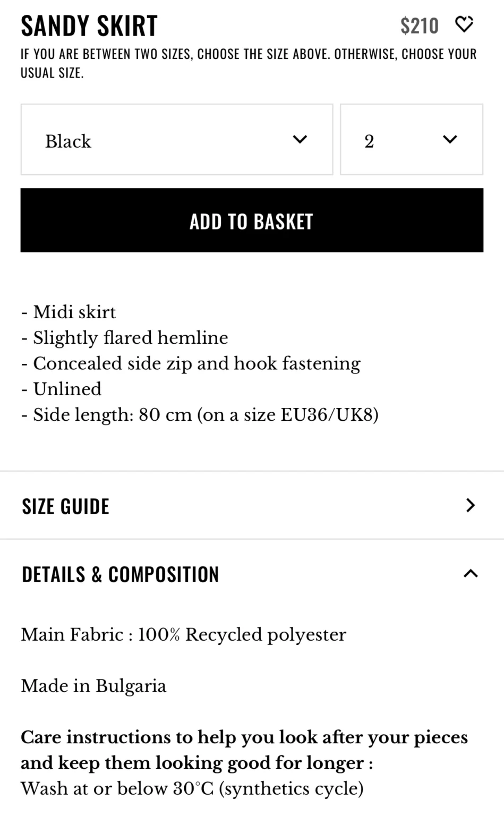Click the Made in Bulgaria text

click(x=93, y=686)
